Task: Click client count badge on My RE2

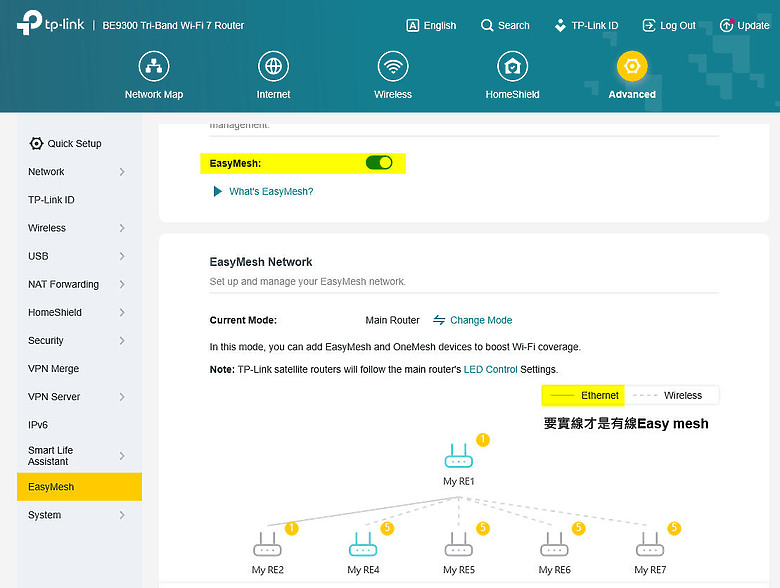Action: 292,528
